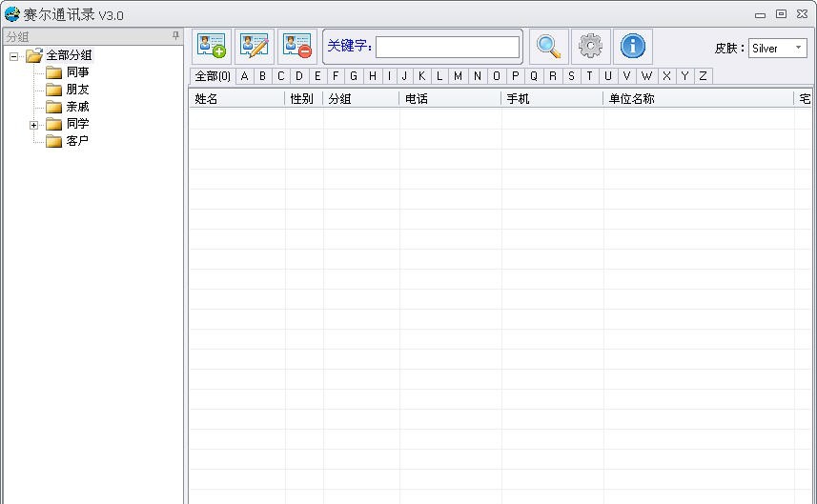Select the 全部(0) filter tab
The height and width of the screenshot is (504, 817).
click(x=213, y=76)
